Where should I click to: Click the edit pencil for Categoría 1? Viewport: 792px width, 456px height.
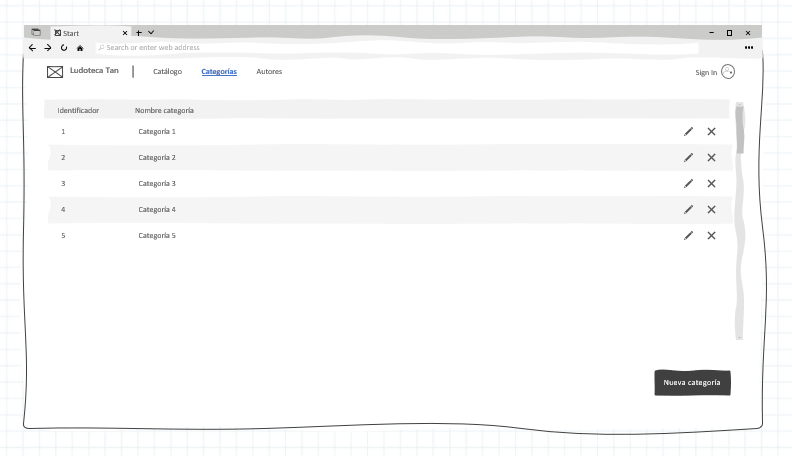click(688, 131)
